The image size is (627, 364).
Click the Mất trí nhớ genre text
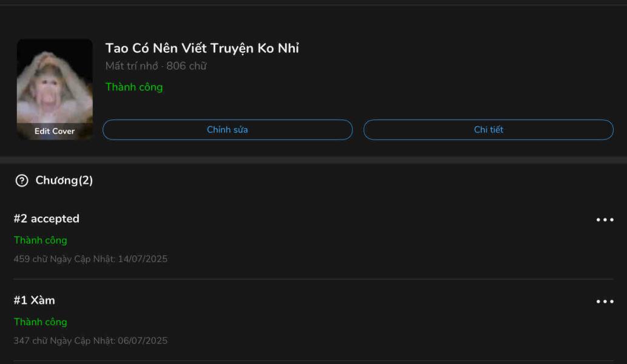[x=131, y=66]
